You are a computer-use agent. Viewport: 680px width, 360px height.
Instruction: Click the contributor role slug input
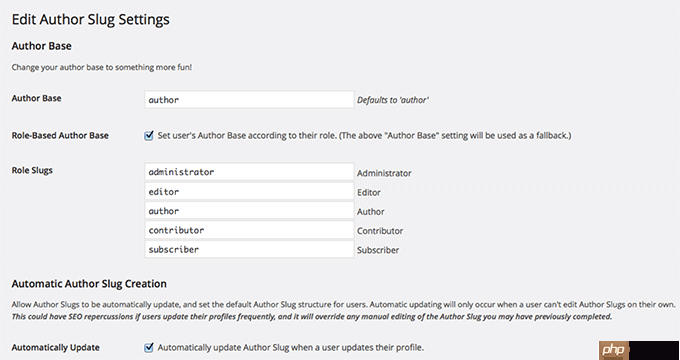tap(249, 230)
